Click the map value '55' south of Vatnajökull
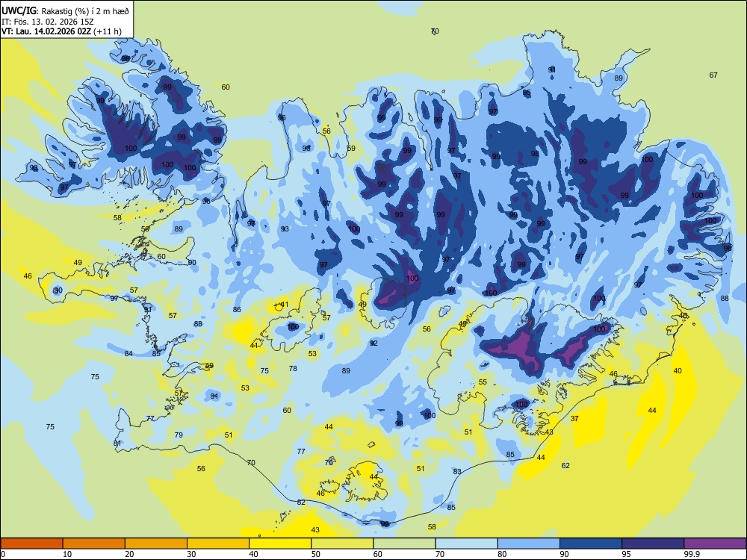This screenshot has height=560, width=747. pyautogui.click(x=483, y=382)
